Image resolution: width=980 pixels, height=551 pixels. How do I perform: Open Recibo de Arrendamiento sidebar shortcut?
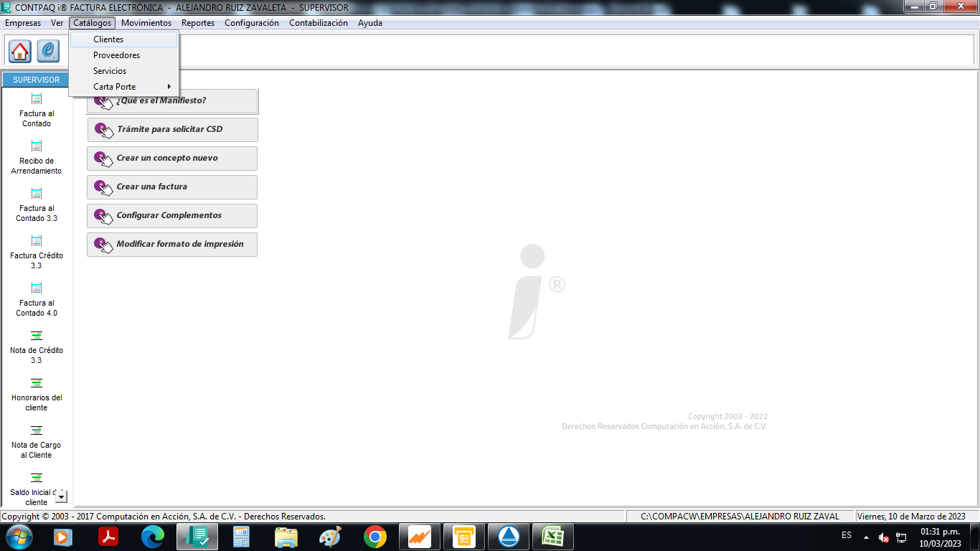pyautogui.click(x=37, y=158)
